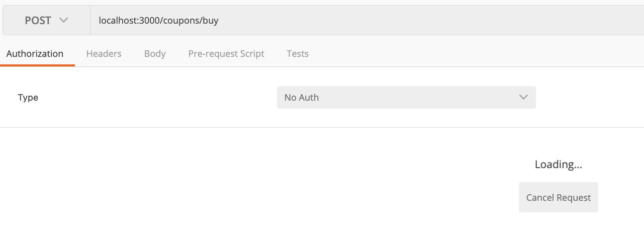
Task: Open the Headers tab
Action: click(x=104, y=54)
